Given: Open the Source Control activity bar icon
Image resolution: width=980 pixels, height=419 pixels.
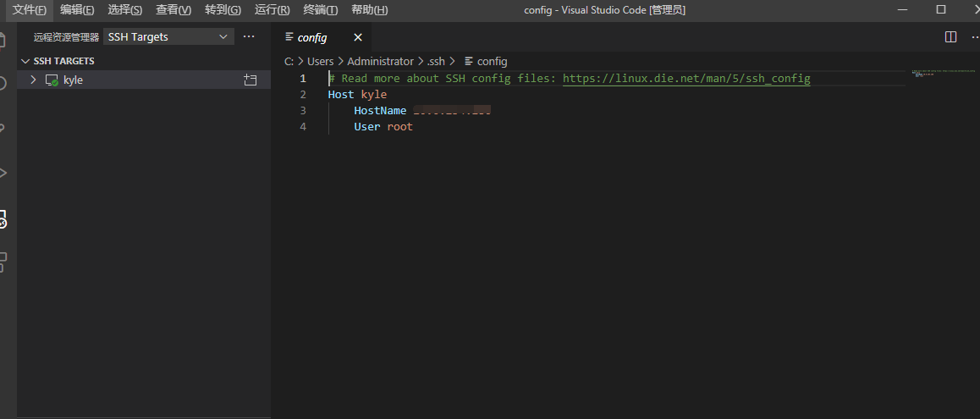Looking at the screenshot, I should point(3,128).
